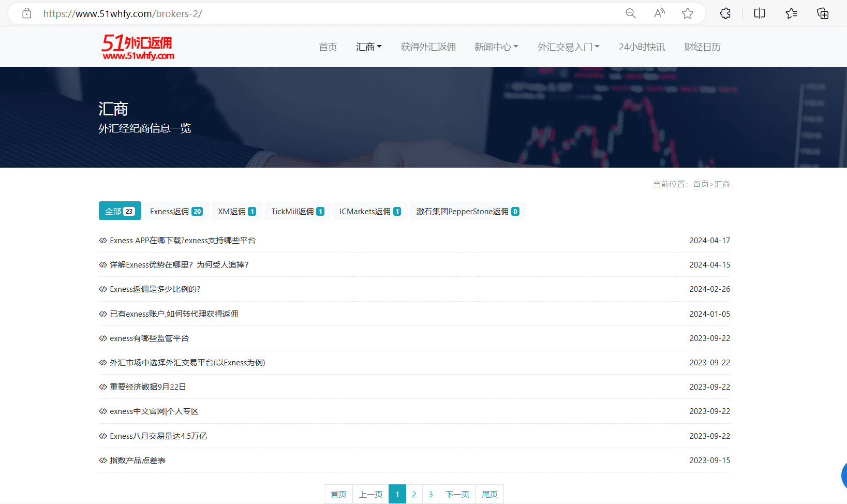Go to 首页 in the navigation menu
This screenshot has height=504, width=847.
(x=328, y=47)
